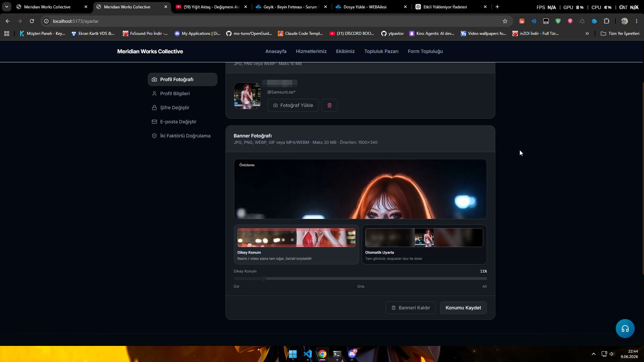
Task: Launch Visual Studio Code from taskbar
Action: [x=307, y=354]
